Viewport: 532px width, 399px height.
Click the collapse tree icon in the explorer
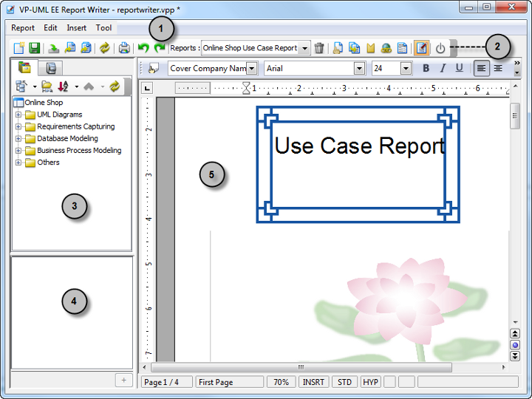pos(21,86)
